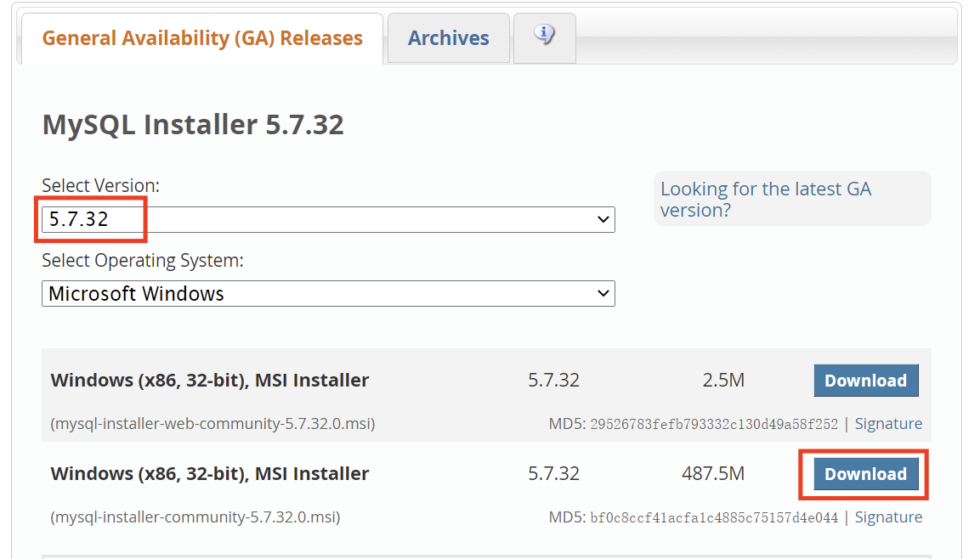Open the Select Version dropdown showing 5.7.32
The width and height of the screenshot is (980, 559).
(x=327, y=219)
